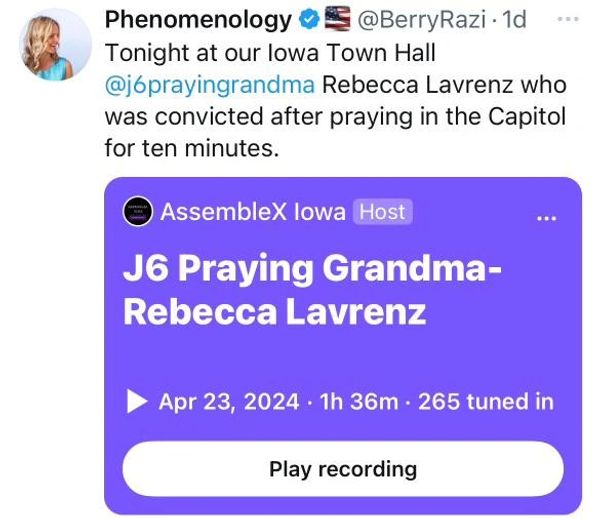Click the 265 tuned in count

coord(485,402)
